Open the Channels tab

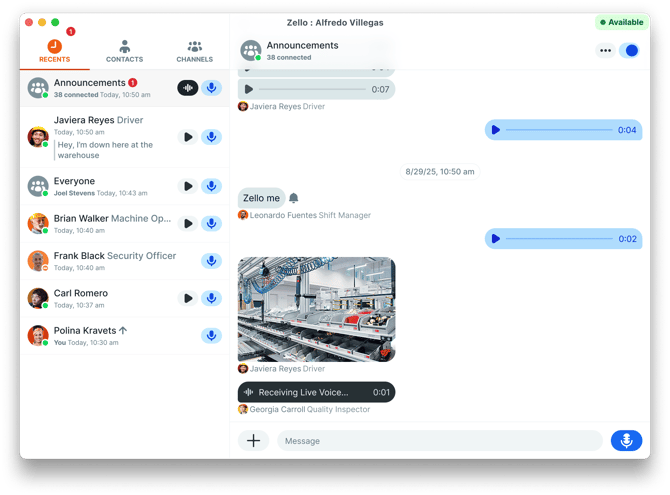pos(194,51)
